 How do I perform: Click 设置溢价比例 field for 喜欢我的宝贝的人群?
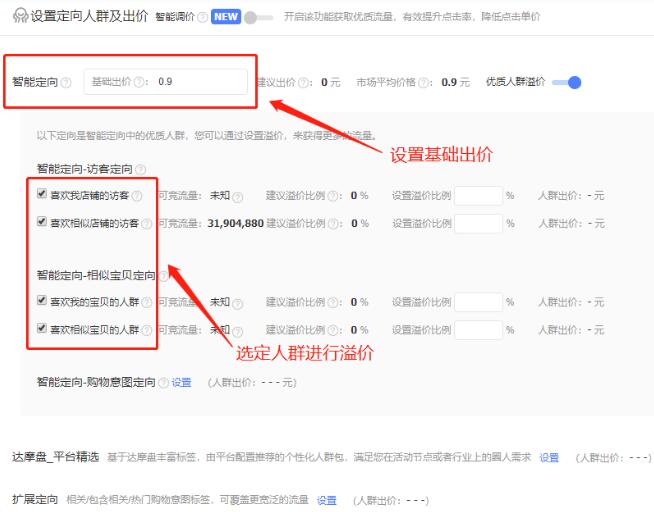[478, 302]
